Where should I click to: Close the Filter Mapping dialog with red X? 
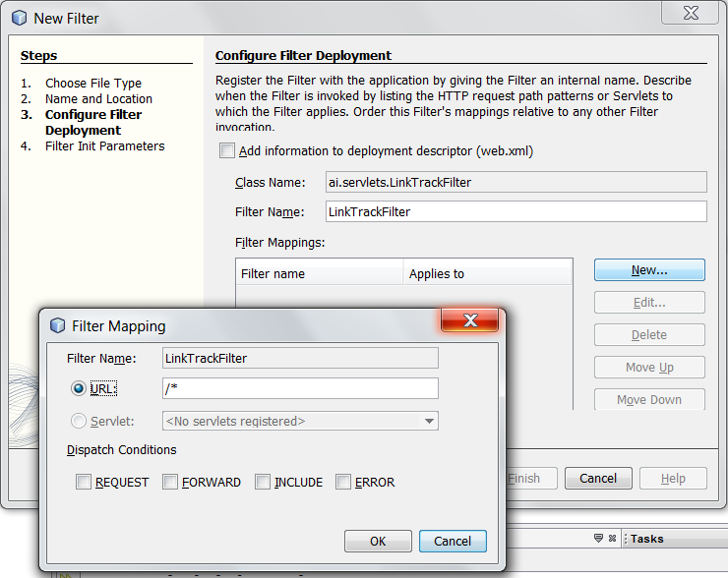pos(470,320)
